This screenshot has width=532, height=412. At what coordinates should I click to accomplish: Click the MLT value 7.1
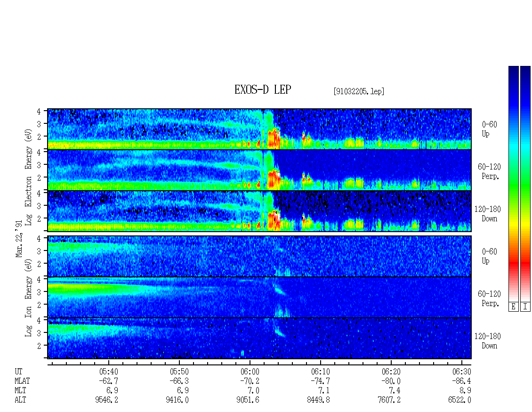324,391
